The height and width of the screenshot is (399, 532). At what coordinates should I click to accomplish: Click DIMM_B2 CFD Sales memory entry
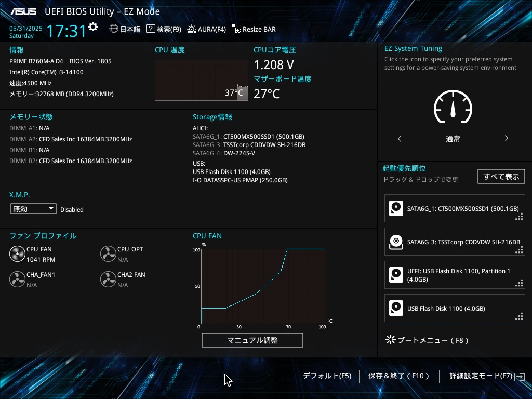71,161
